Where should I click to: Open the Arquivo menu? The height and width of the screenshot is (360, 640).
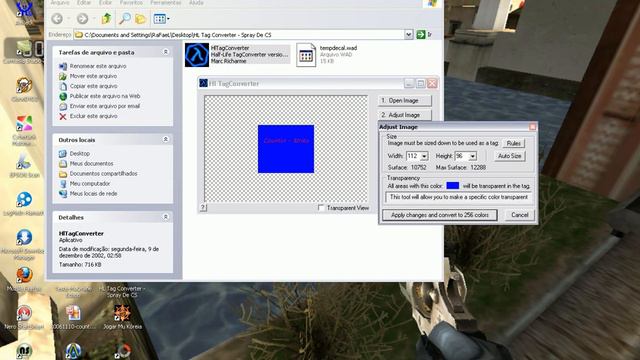(x=60, y=2)
